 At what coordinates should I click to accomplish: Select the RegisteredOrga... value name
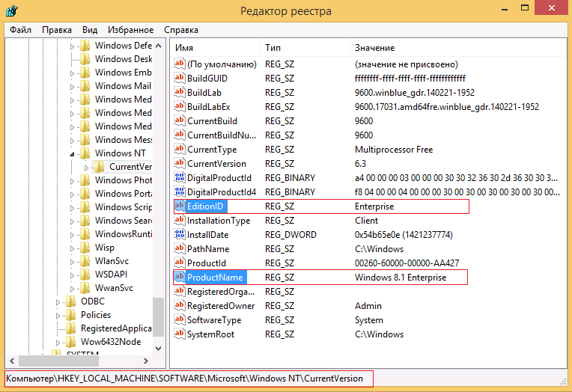coord(221,292)
